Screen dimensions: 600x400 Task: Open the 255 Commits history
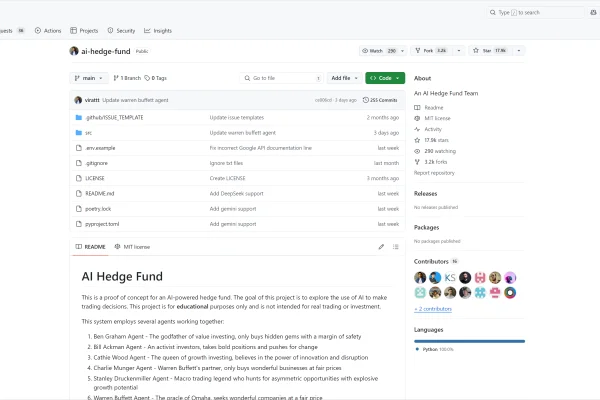pos(380,100)
